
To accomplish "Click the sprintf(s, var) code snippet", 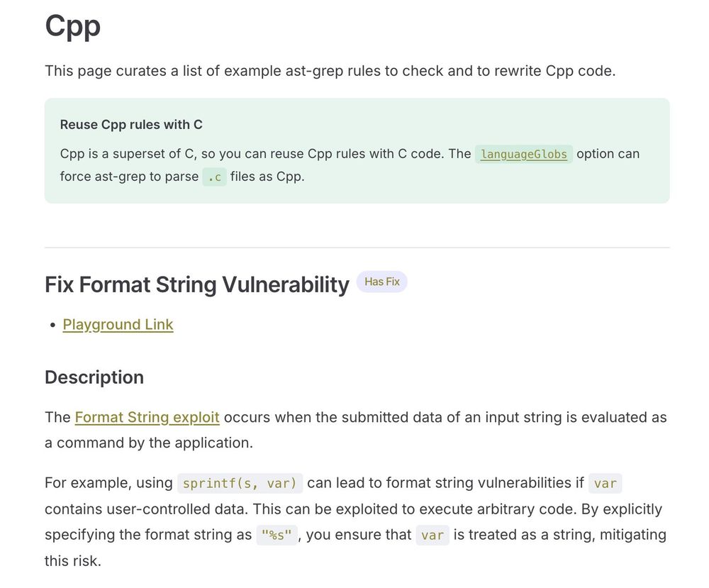I will [x=240, y=483].
